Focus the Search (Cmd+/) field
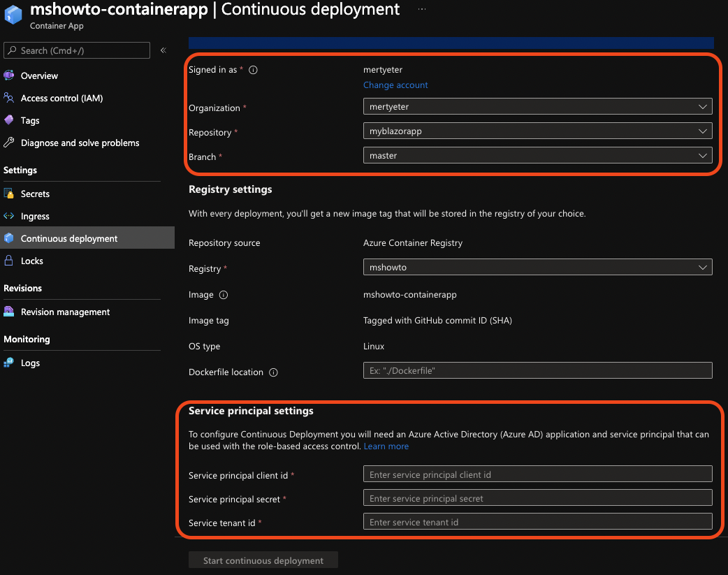 pos(77,50)
